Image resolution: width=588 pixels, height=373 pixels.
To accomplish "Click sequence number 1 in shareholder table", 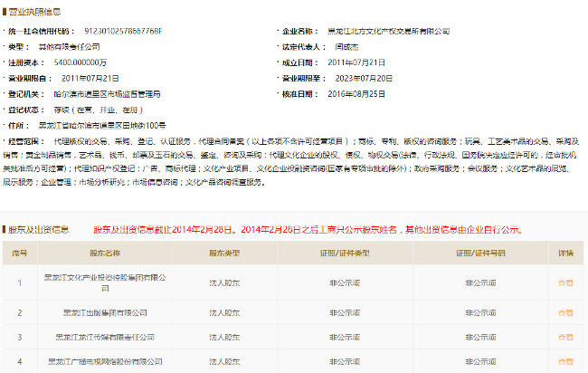I will 20,283.
